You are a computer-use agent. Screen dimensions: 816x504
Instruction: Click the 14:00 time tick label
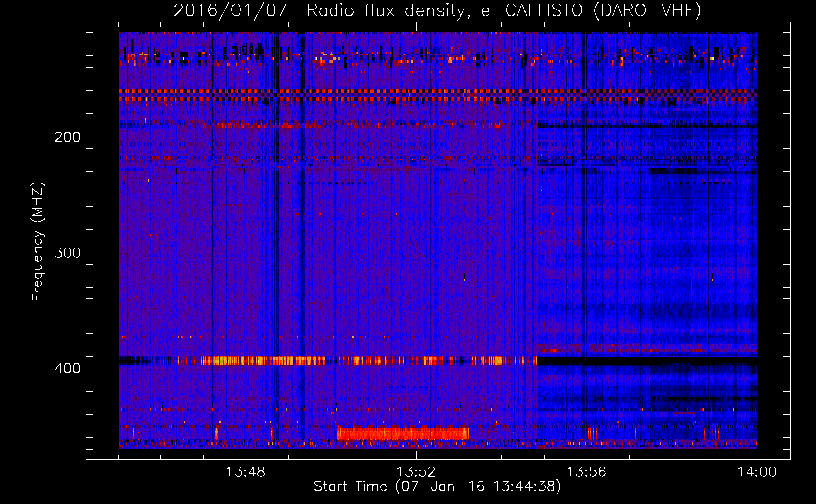click(x=757, y=472)
